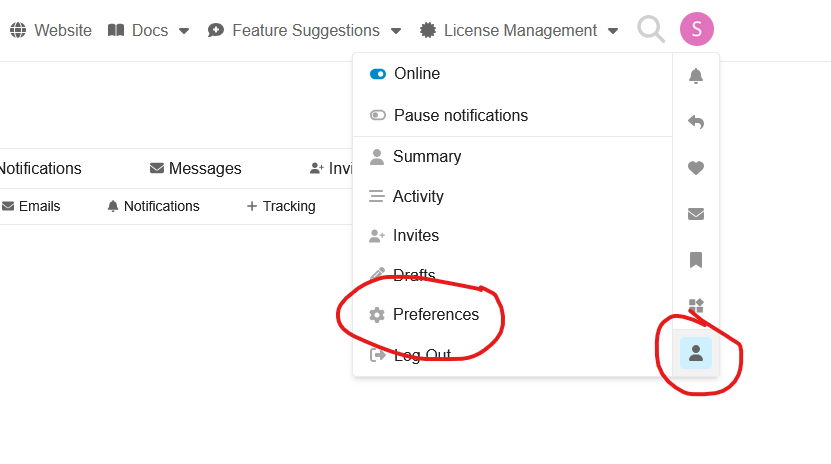The width and height of the screenshot is (831, 464).
Task: Open the messages envelope icon in the sidebar
Action: coord(696,214)
